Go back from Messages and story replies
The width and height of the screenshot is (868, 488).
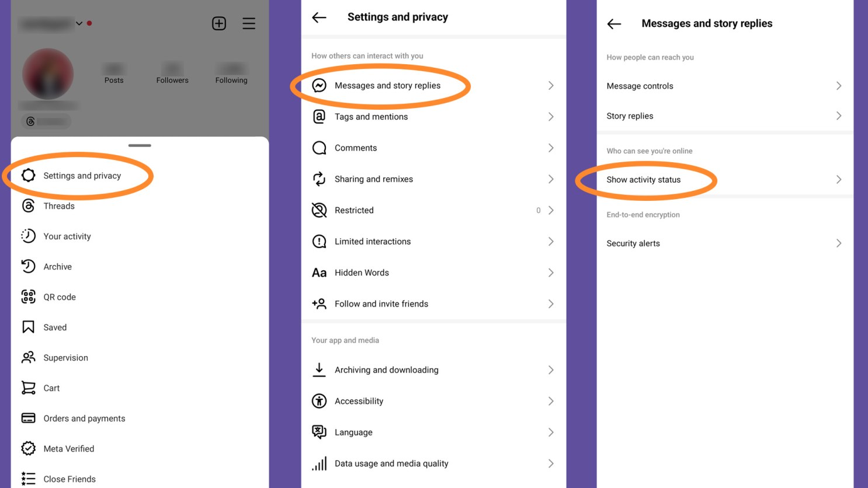(x=613, y=23)
